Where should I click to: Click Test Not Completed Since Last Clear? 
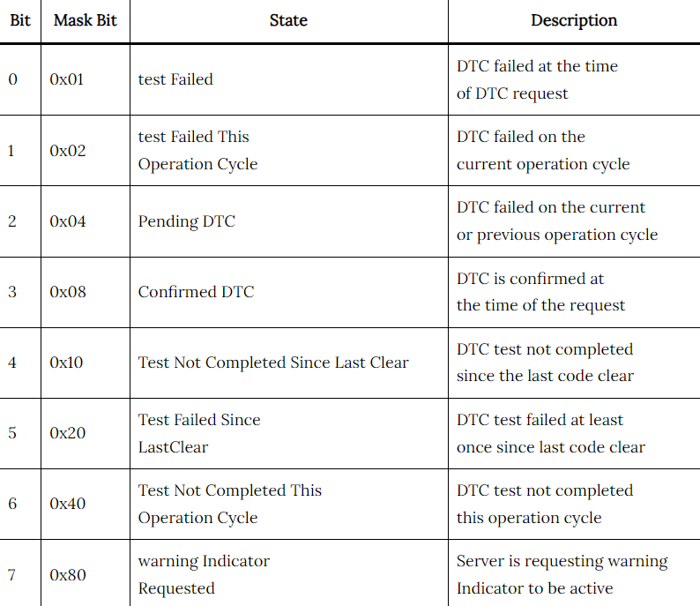click(273, 363)
